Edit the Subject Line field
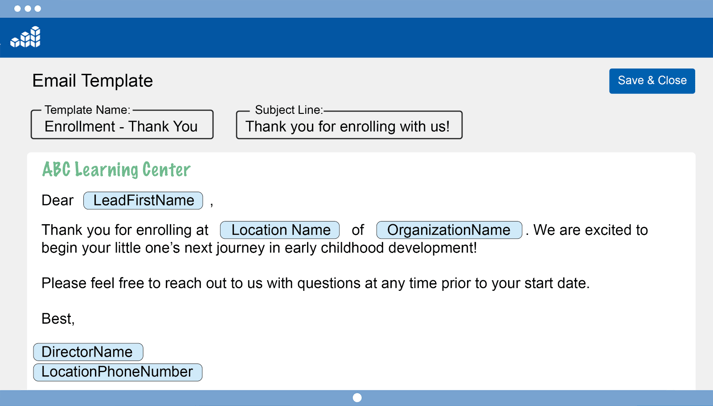 tap(349, 125)
